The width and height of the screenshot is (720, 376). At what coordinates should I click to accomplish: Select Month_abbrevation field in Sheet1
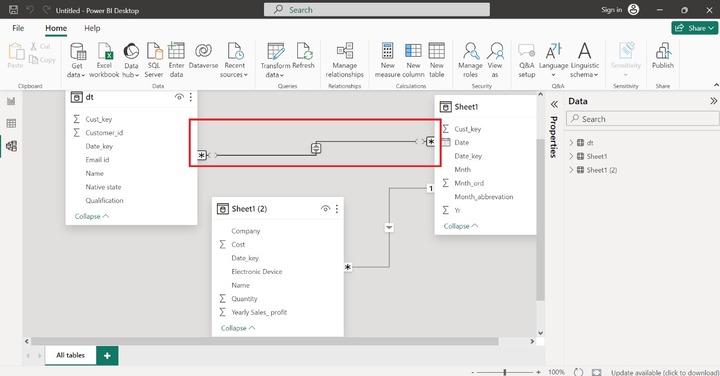point(484,196)
